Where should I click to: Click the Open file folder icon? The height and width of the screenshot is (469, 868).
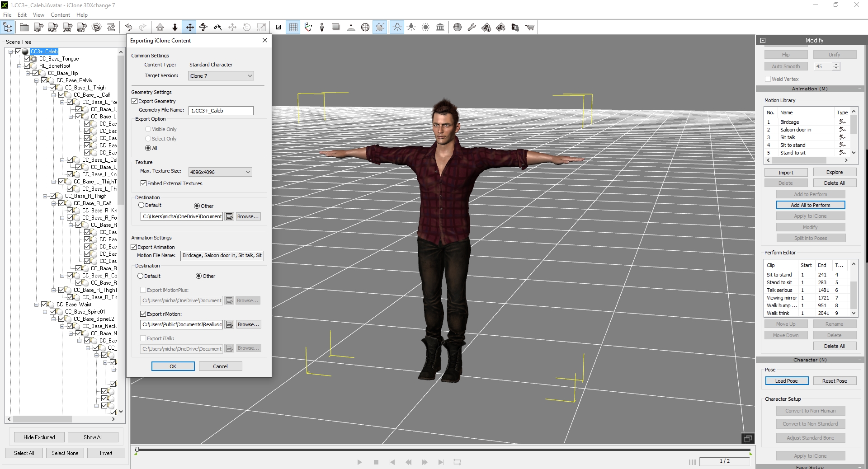[24, 28]
